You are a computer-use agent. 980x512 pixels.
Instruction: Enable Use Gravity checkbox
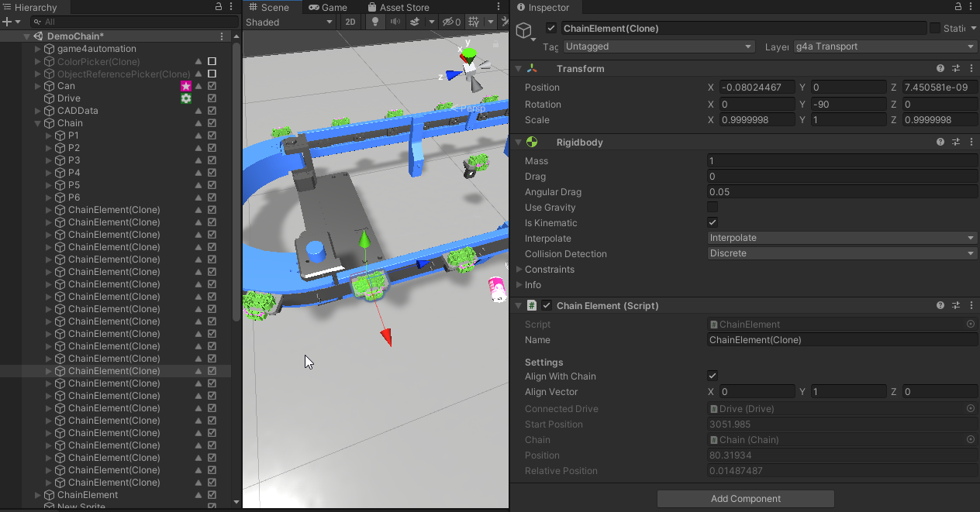click(x=713, y=208)
